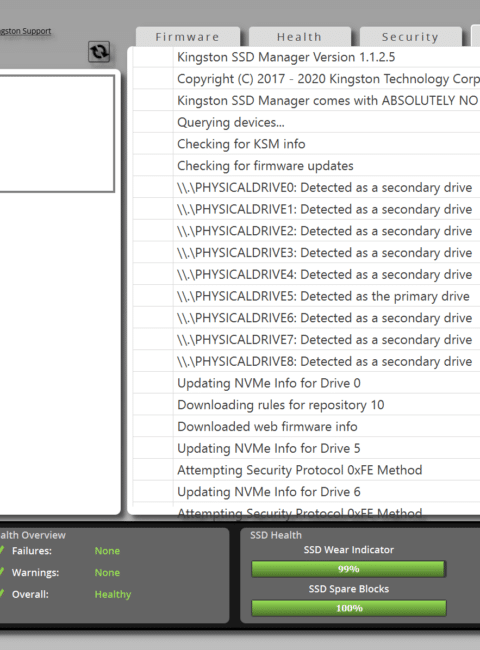Select the PHYSICALDRIVE7 secondary drive line
Viewport: 480px width, 650px height.
pos(306,340)
